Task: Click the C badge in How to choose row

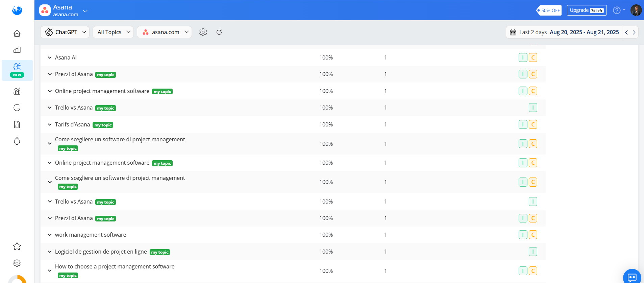Action: tap(533, 271)
